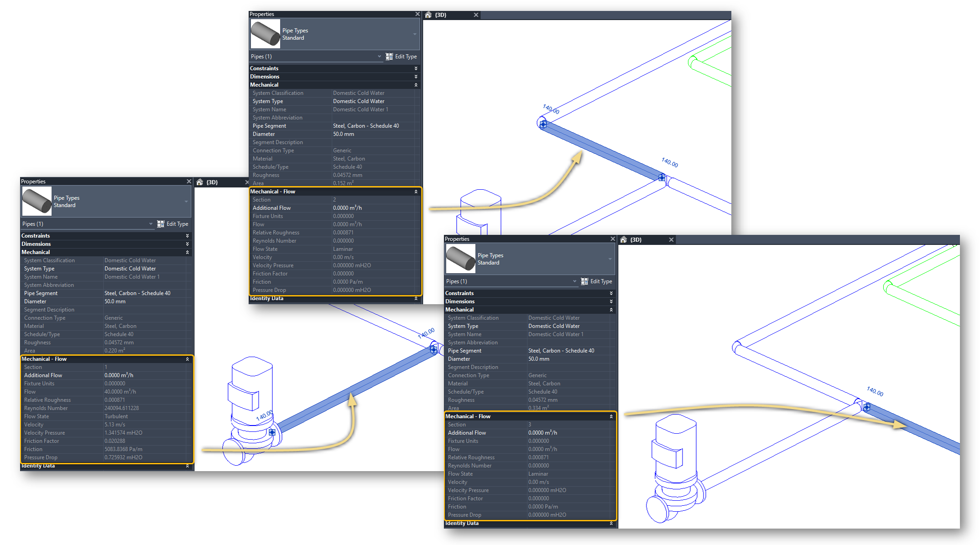This screenshot has height=545, width=980.
Task: Close the top-middle Properties palette
Action: (x=417, y=14)
